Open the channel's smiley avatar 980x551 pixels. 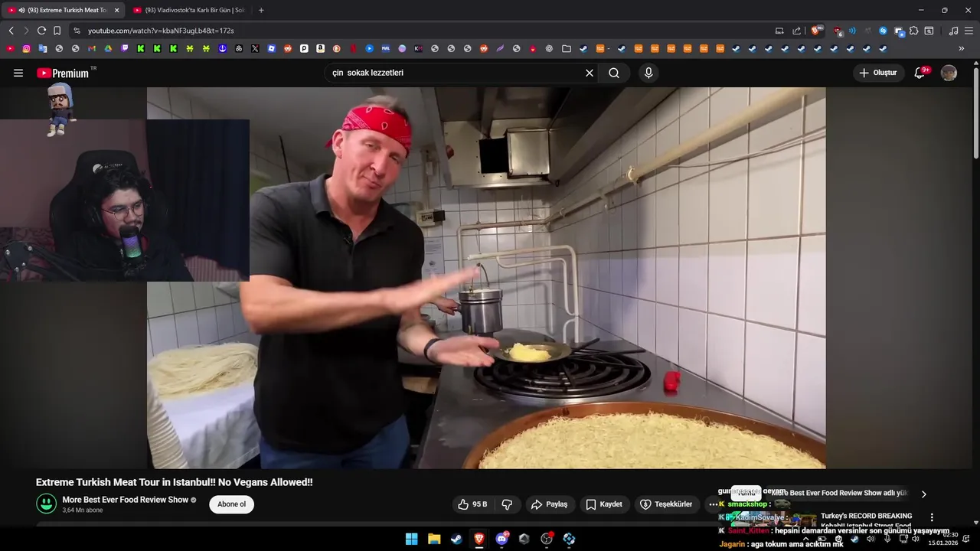pyautogui.click(x=47, y=504)
